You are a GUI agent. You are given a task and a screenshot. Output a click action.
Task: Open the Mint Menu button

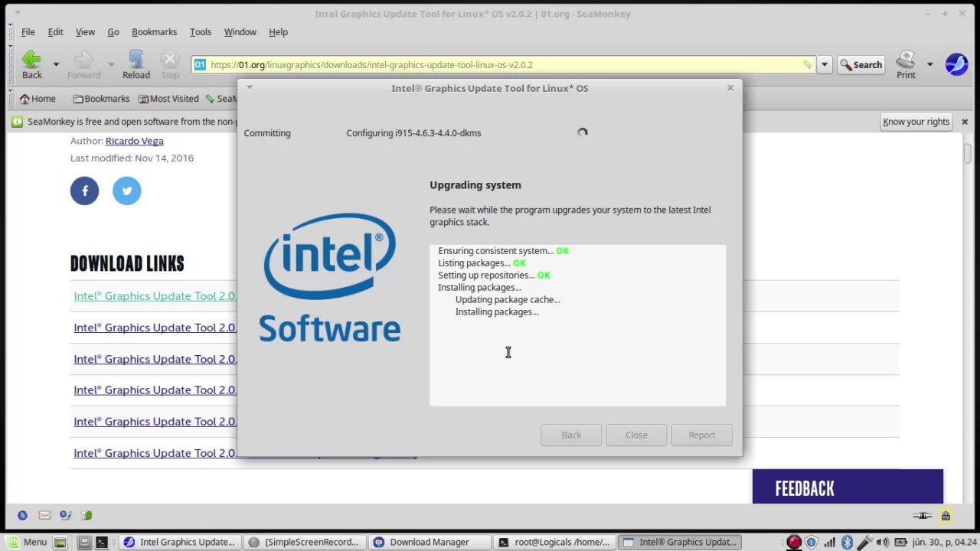[x=28, y=542]
